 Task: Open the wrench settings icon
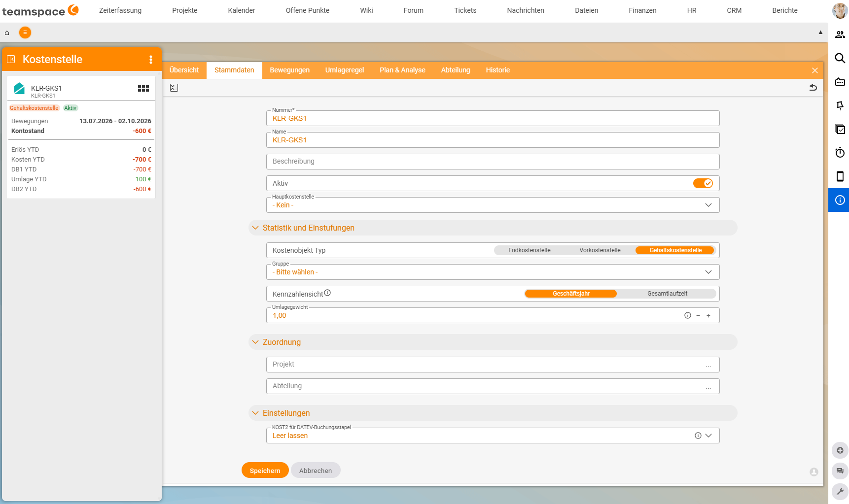coord(840,492)
